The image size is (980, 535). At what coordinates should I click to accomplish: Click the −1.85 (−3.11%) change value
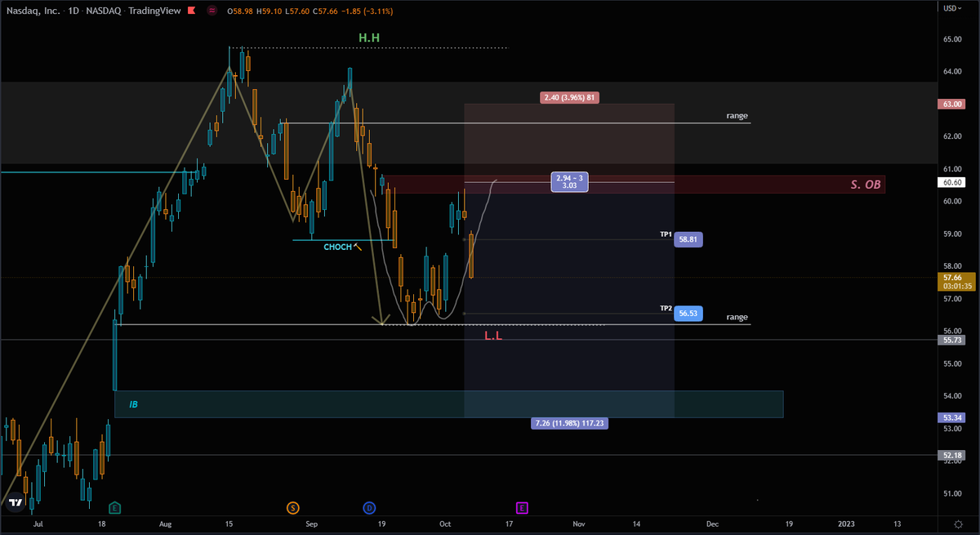pyautogui.click(x=366, y=11)
